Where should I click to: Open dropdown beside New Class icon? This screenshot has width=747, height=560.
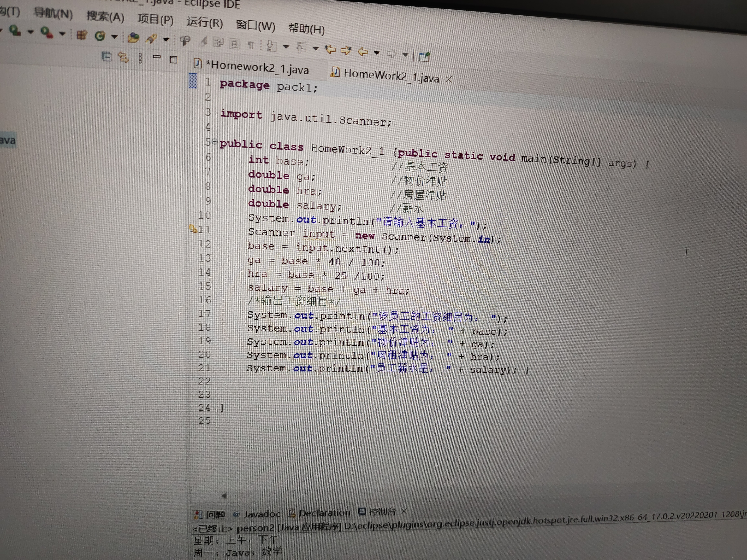114,36
